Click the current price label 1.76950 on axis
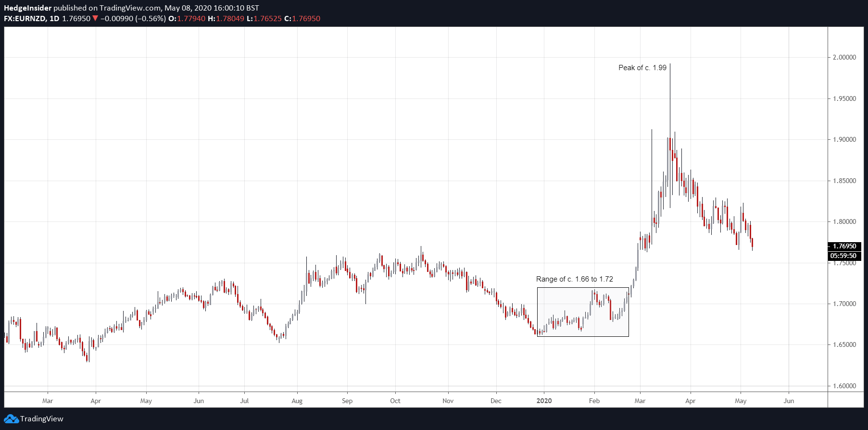Viewport: 868px width, 430px height. pos(845,246)
